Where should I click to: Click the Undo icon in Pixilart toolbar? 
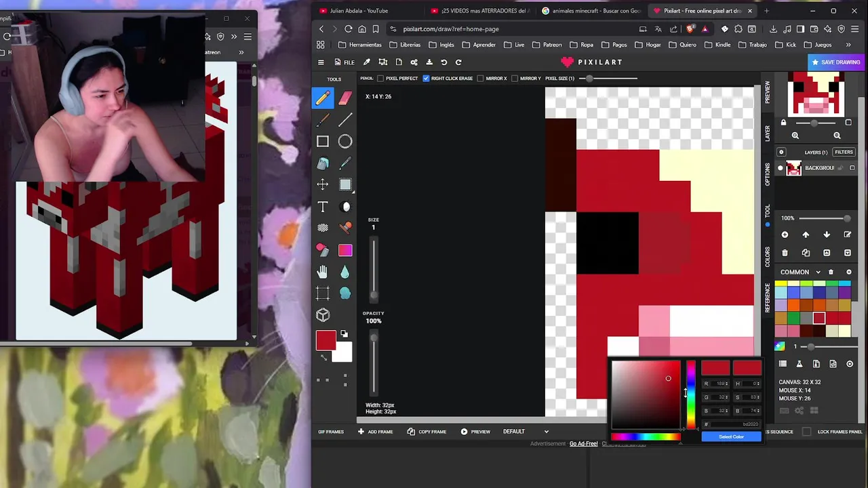coord(444,62)
